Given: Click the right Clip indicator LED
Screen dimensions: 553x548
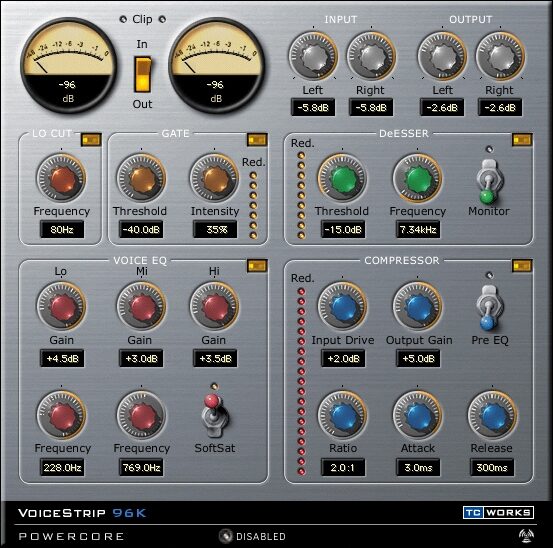Looking at the screenshot, I should click(162, 19).
